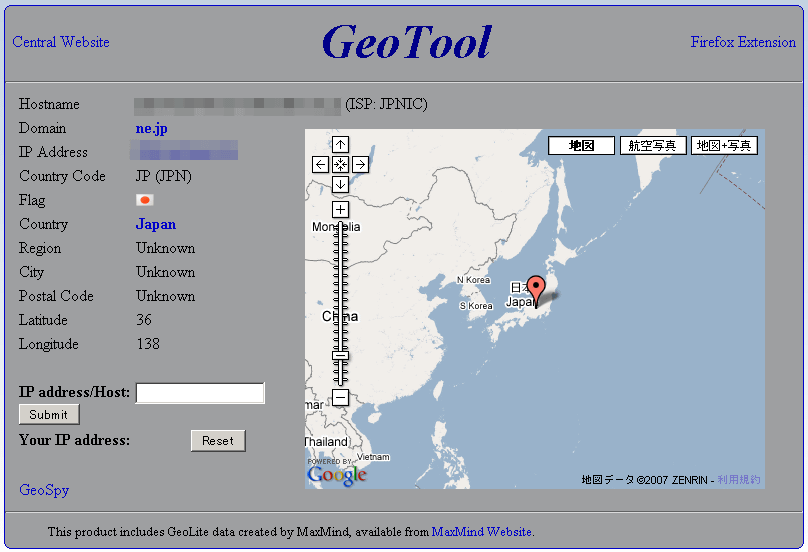Click the red location marker on Japan

(x=536, y=291)
